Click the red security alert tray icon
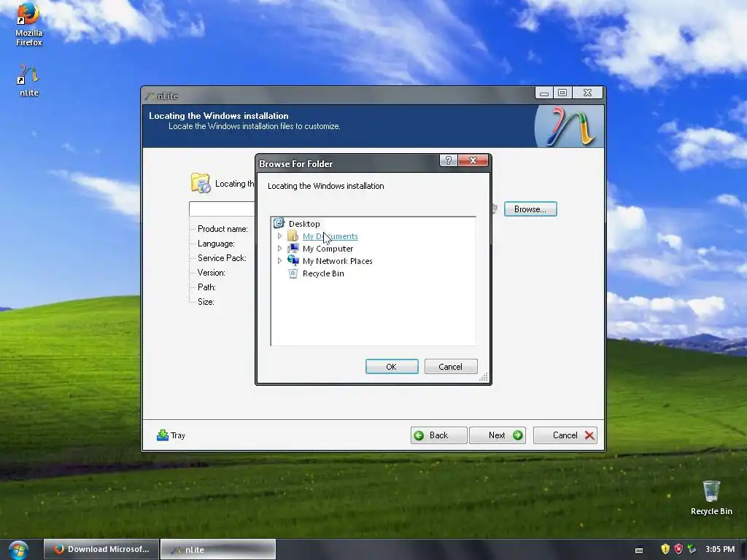This screenshot has width=747, height=560. coord(678,549)
